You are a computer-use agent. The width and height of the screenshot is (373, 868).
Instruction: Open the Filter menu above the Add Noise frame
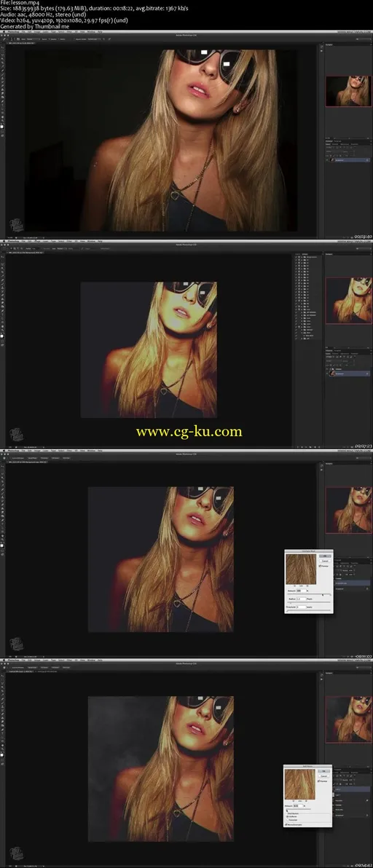[68, 660]
